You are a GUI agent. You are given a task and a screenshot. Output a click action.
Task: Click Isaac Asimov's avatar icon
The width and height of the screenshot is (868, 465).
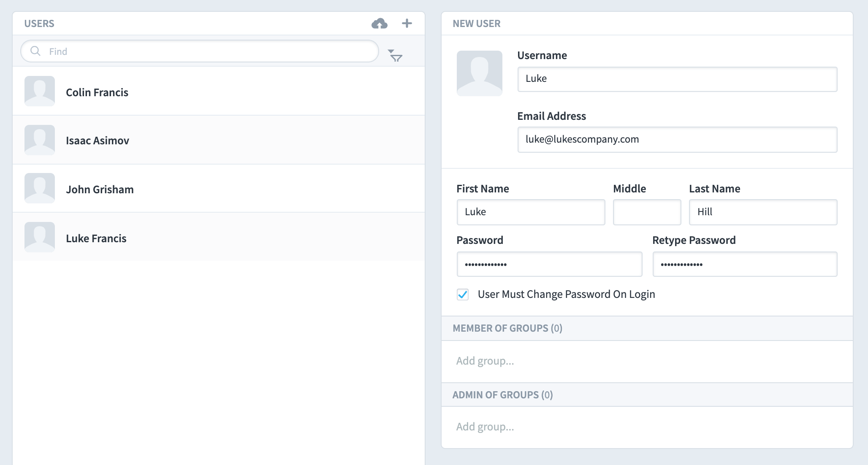coord(39,140)
